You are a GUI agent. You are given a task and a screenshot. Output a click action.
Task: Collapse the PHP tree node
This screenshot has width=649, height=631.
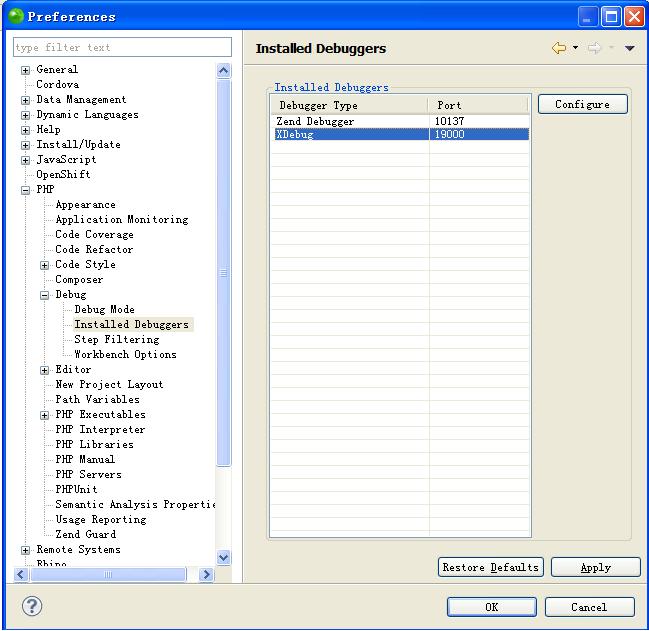coord(25,190)
